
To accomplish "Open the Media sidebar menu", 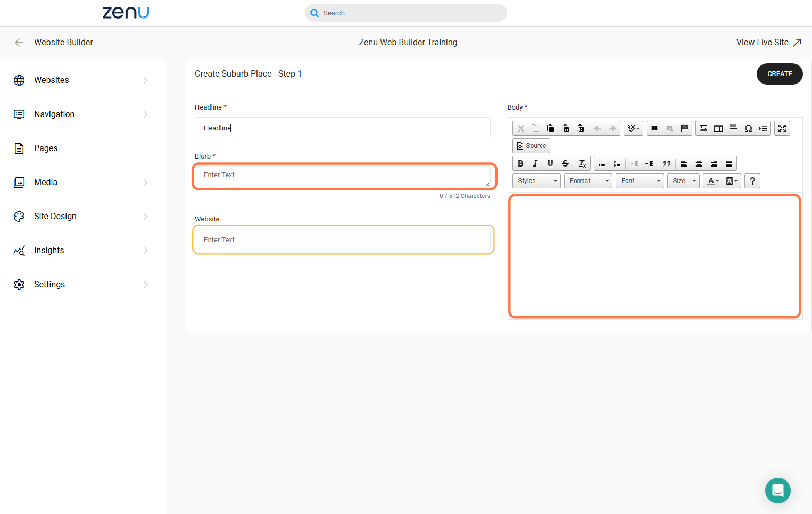I will point(81,183).
